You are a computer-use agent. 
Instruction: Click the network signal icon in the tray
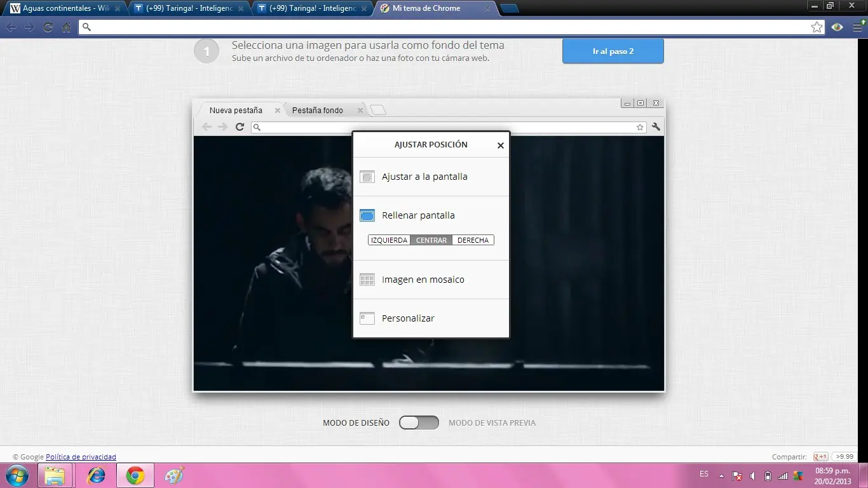click(x=782, y=475)
